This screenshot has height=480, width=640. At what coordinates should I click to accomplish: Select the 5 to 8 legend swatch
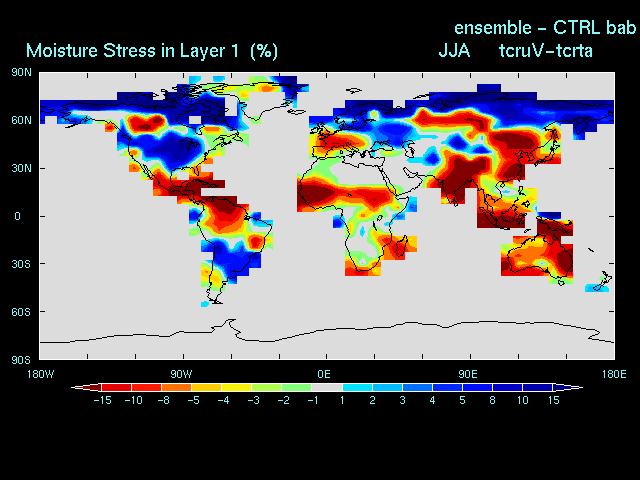coord(478,387)
